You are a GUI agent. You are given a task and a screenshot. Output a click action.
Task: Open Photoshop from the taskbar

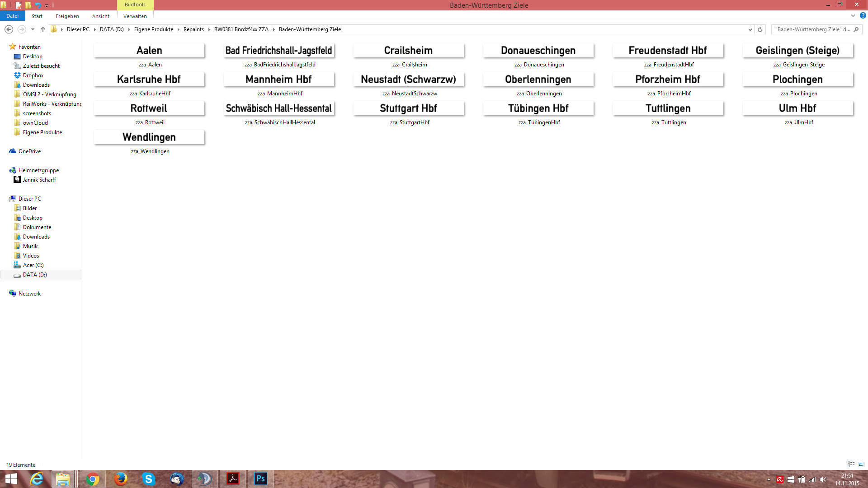261,479
